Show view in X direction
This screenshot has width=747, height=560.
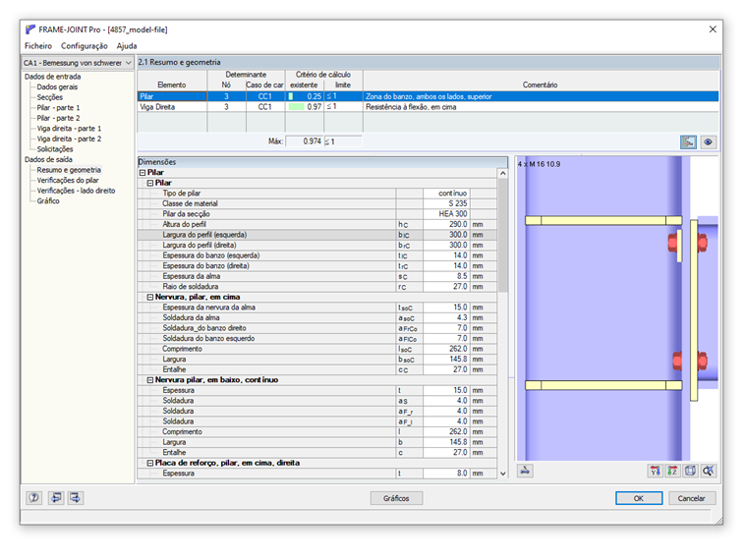point(525,471)
